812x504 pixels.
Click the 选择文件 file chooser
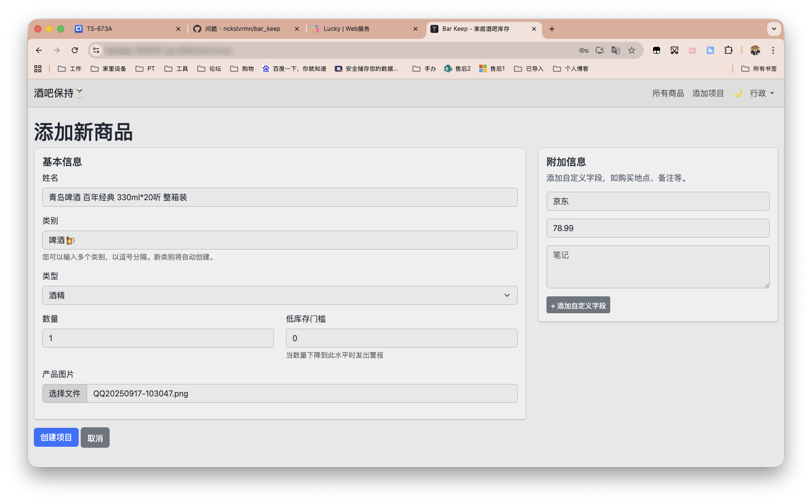click(x=65, y=393)
